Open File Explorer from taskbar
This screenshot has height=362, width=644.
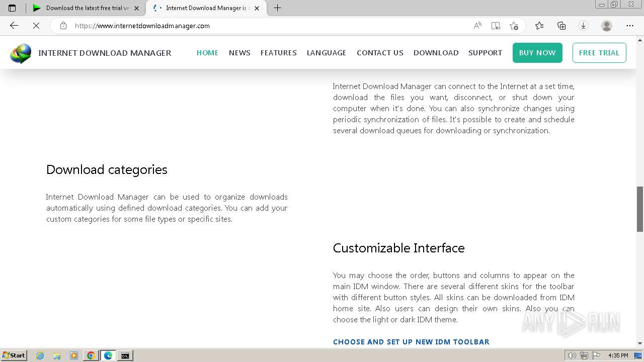(x=57, y=355)
